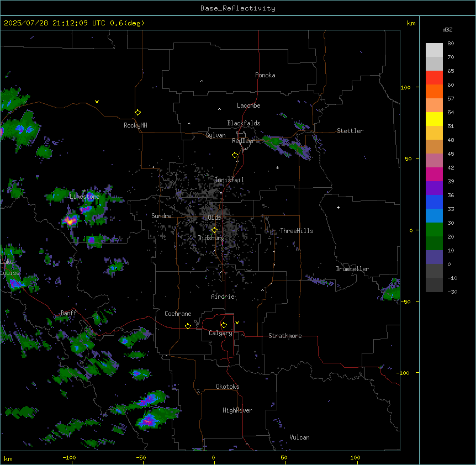Pick the slate blue swatch between 10 and 0
The height and width of the screenshot is (465, 476).
[434, 257]
